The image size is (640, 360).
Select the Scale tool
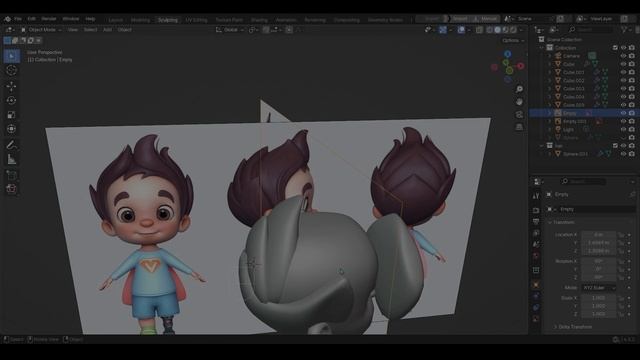point(11,115)
